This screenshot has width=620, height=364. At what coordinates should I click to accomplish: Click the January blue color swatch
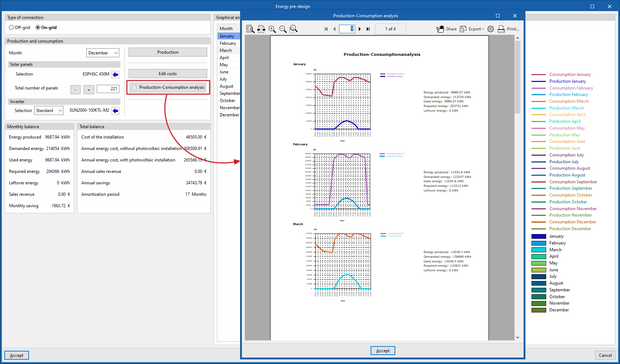[x=539, y=236]
